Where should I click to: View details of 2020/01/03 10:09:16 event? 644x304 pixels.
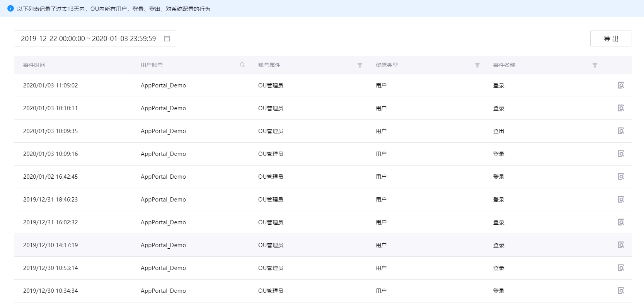pos(621,154)
